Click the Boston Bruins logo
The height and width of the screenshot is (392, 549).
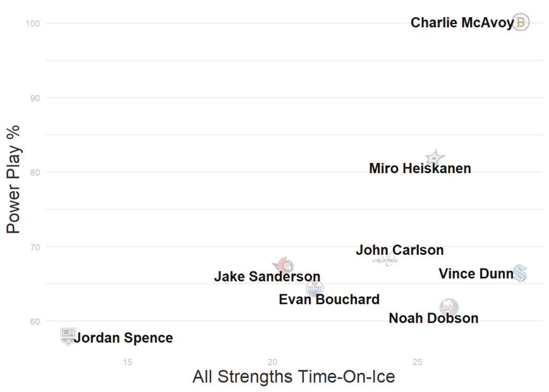[521, 23]
